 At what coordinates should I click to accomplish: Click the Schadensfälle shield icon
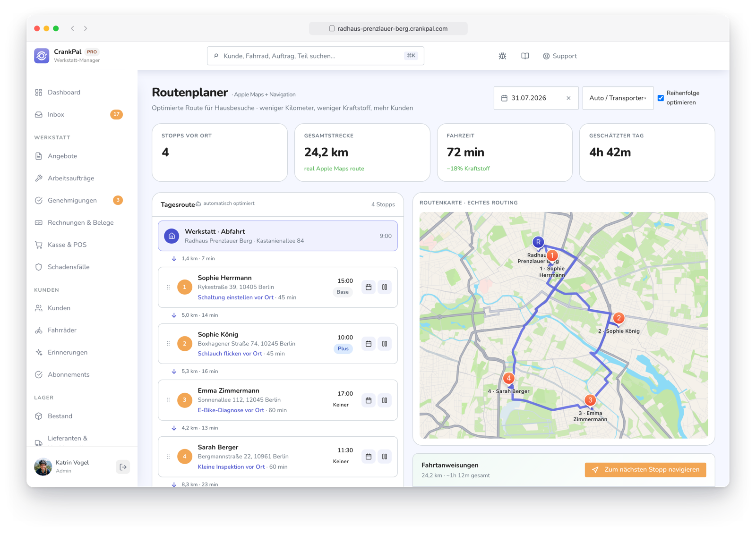[x=39, y=267]
